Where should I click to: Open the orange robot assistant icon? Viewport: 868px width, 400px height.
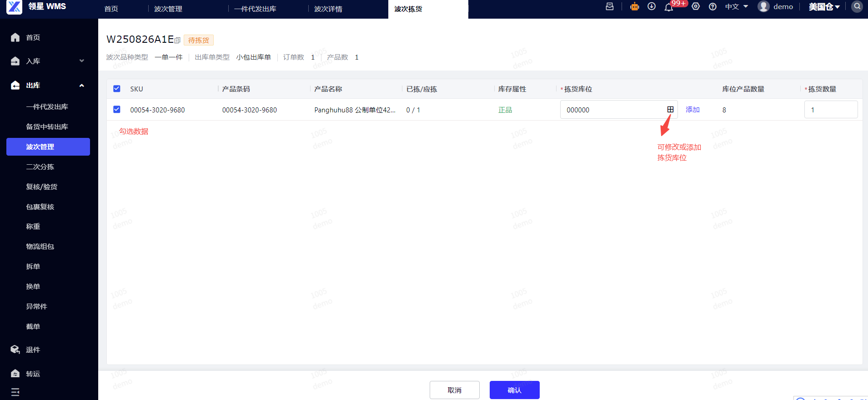pos(634,6)
